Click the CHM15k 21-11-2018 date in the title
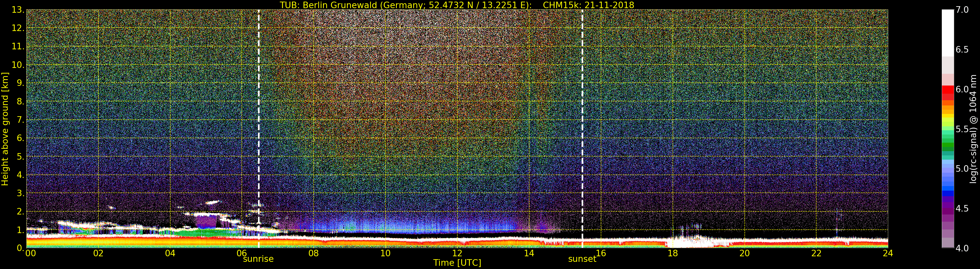 pyautogui.click(x=588, y=5)
